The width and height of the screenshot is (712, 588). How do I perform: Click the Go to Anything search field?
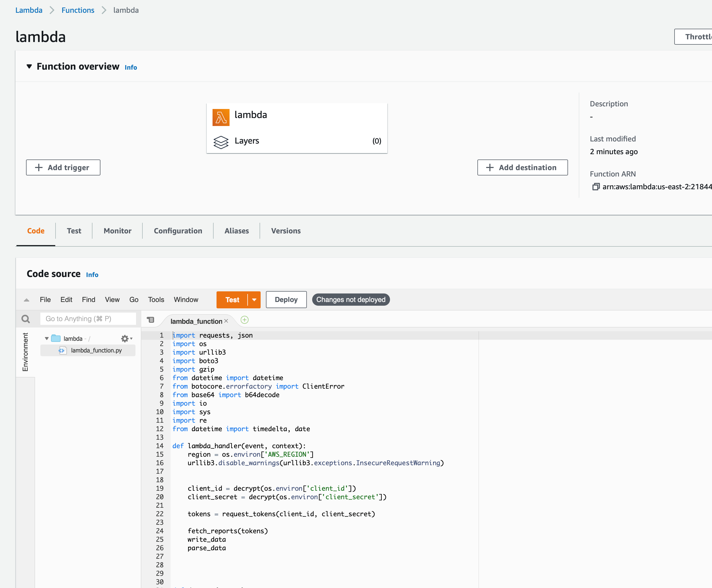click(88, 319)
